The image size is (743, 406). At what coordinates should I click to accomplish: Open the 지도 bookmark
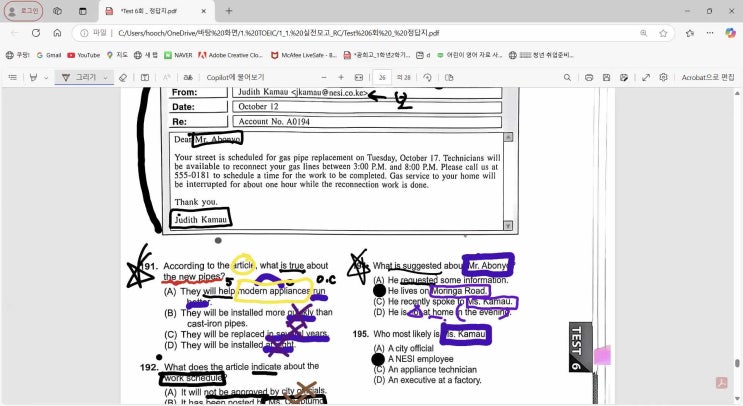coord(117,55)
